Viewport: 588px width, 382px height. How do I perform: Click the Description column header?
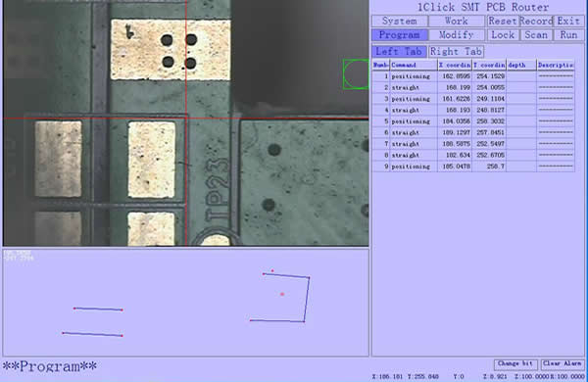[556, 65]
